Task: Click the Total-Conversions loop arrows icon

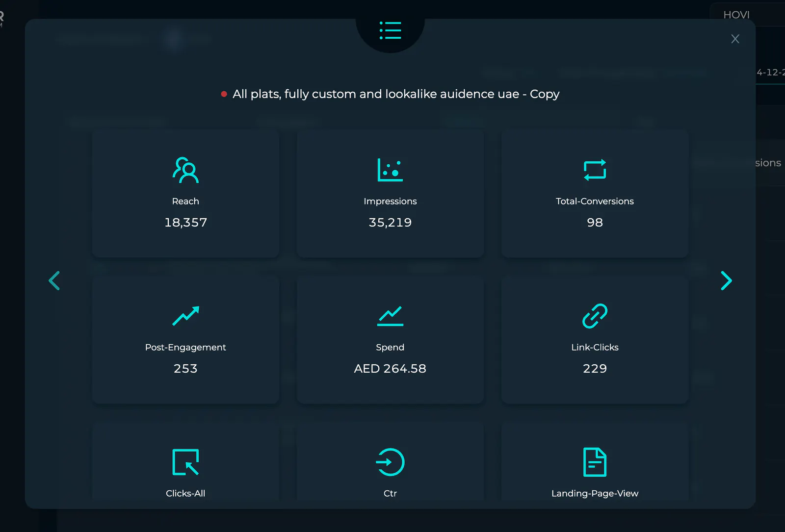Action: click(x=595, y=170)
